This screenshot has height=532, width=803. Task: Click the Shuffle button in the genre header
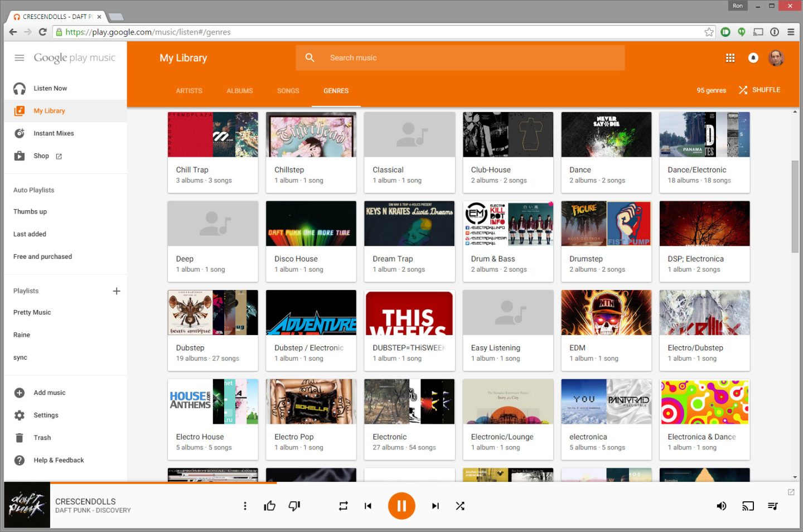759,89
